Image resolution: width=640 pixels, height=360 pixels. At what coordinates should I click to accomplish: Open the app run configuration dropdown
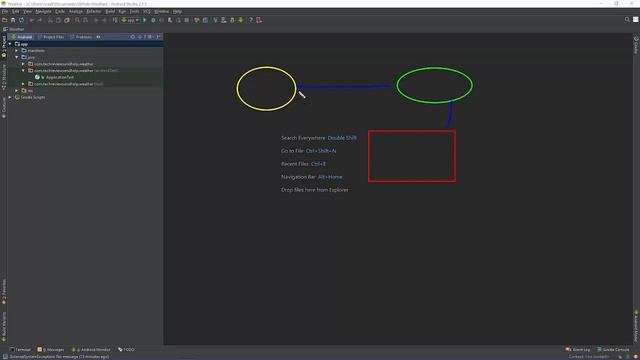(130, 20)
